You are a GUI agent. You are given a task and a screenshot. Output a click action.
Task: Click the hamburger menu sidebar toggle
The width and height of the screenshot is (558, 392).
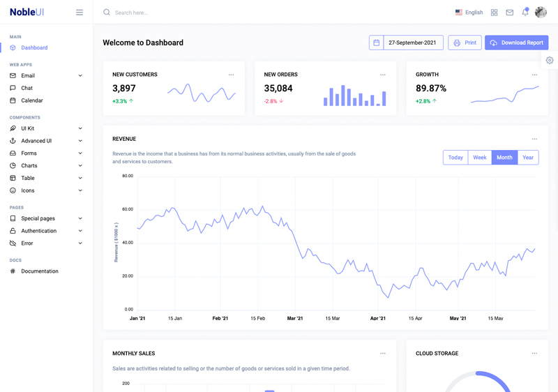80,13
